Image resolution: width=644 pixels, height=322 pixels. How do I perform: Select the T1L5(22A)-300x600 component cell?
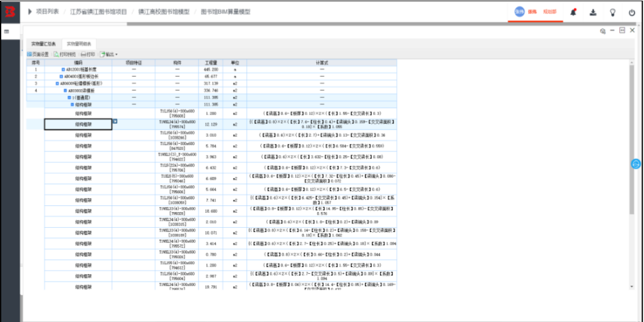178,167
